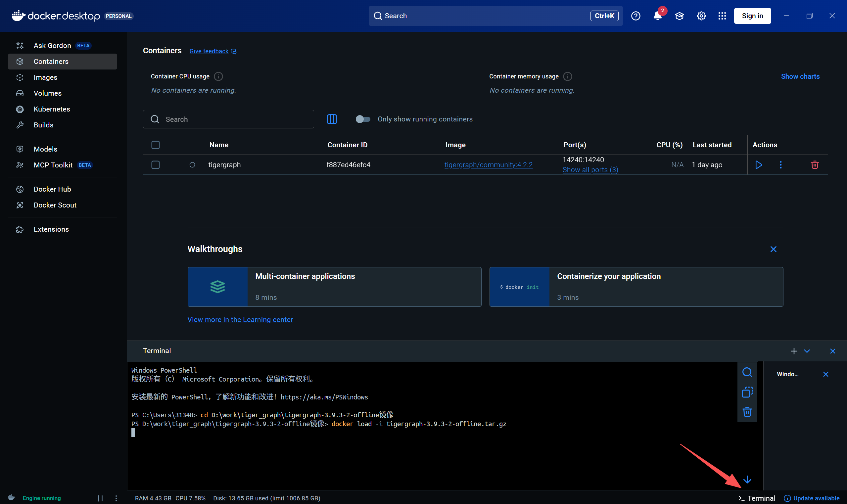Check the tigergraph row checkbox
The width and height of the screenshot is (847, 504).
point(156,165)
